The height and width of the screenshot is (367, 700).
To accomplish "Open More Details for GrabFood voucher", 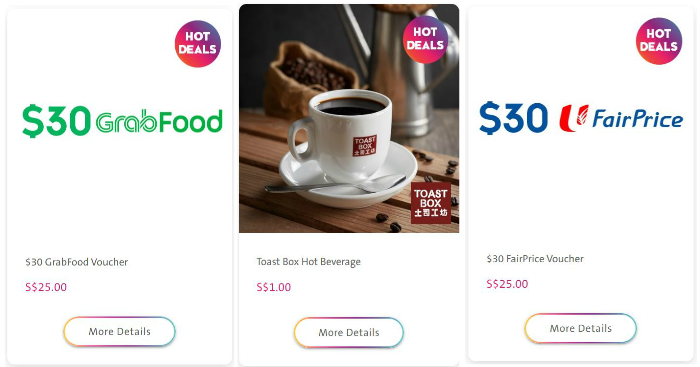I will [x=119, y=332].
